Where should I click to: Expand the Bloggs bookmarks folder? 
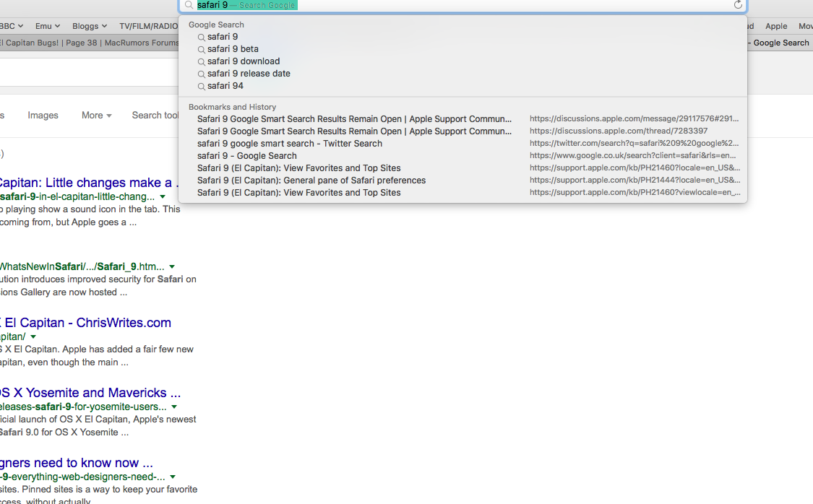coord(90,26)
